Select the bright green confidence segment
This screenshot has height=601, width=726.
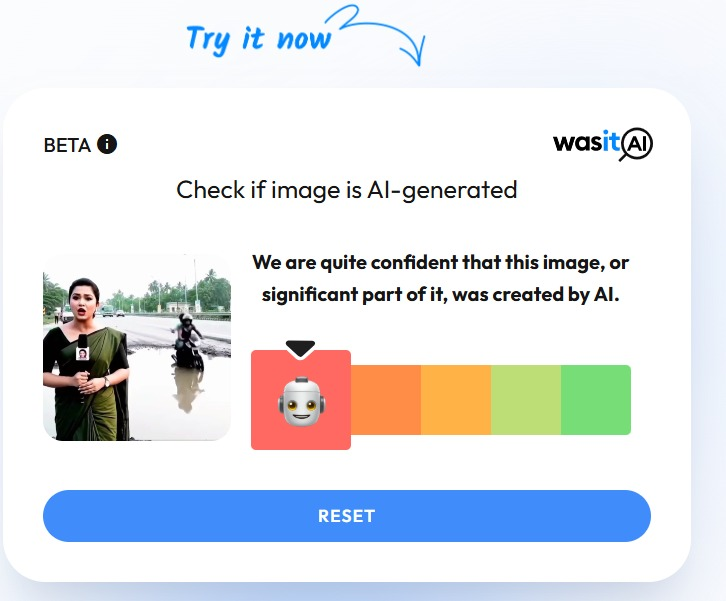point(596,400)
